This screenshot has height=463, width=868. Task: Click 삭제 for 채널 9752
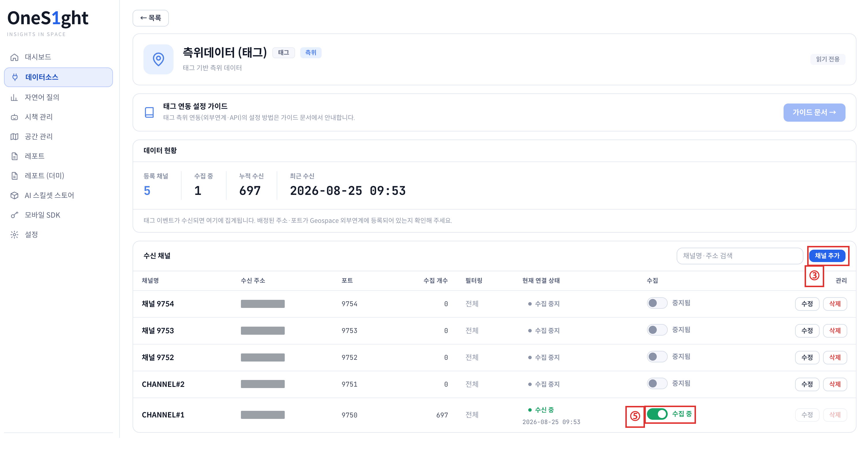tap(835, 357)
